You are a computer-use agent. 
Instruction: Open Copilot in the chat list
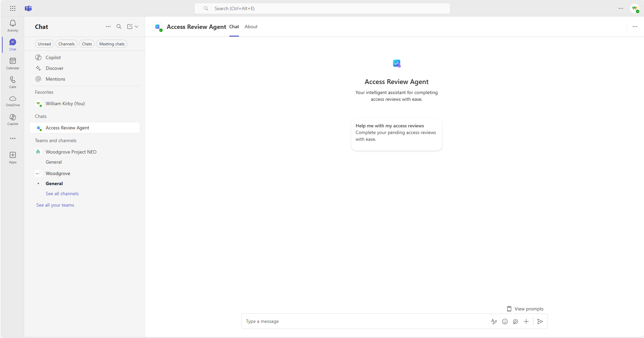click(85, 57)
